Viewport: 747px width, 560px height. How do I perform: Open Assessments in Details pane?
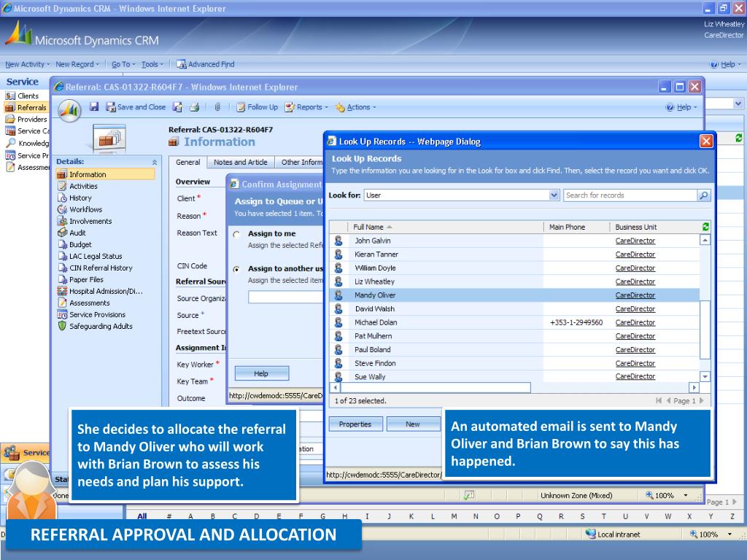point(84,303)
